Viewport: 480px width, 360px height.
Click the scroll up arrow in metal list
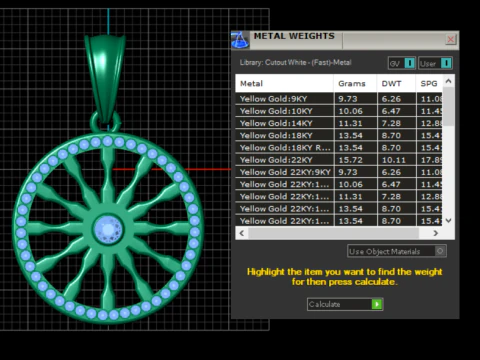pos(449,81)
